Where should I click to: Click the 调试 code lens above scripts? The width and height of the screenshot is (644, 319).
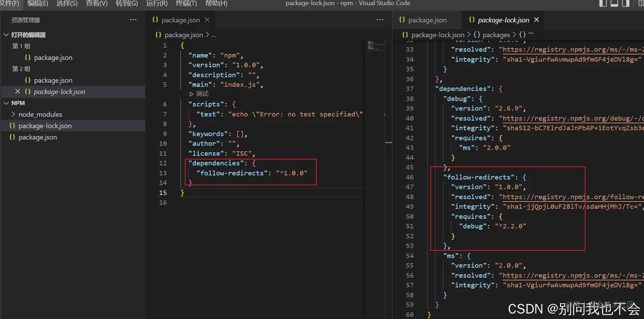pos(199,94)
